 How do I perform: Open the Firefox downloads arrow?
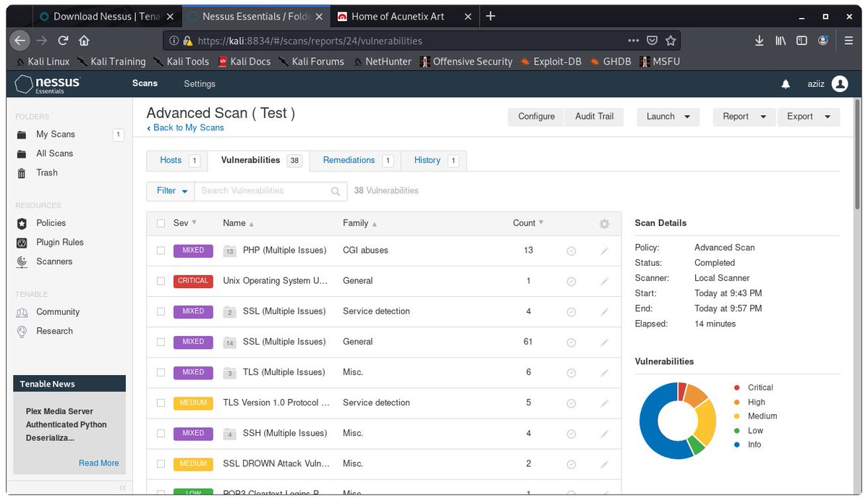(759, 41)
